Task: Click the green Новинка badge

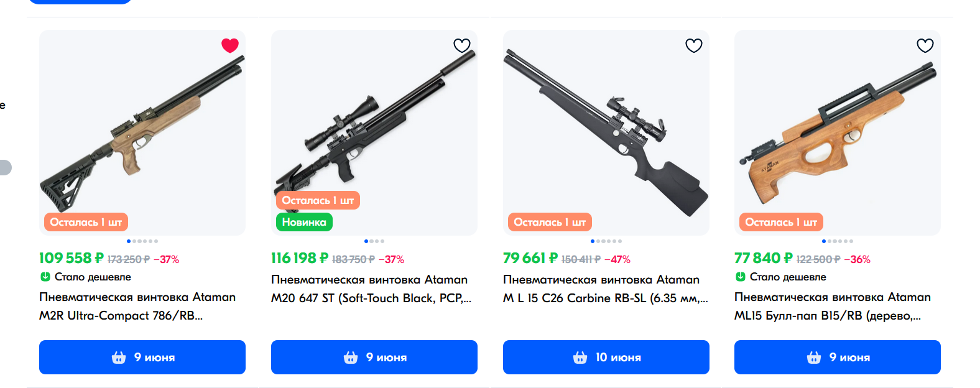Action: pyautogui.click(x=304, y=222)
